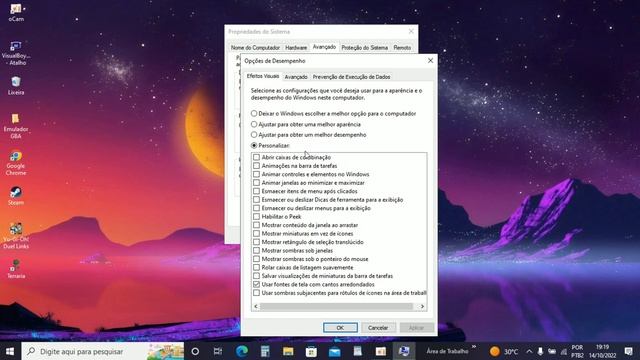Launch Microsoft Edge from the taskbar
Screen dimensions: 640x360
242,351
